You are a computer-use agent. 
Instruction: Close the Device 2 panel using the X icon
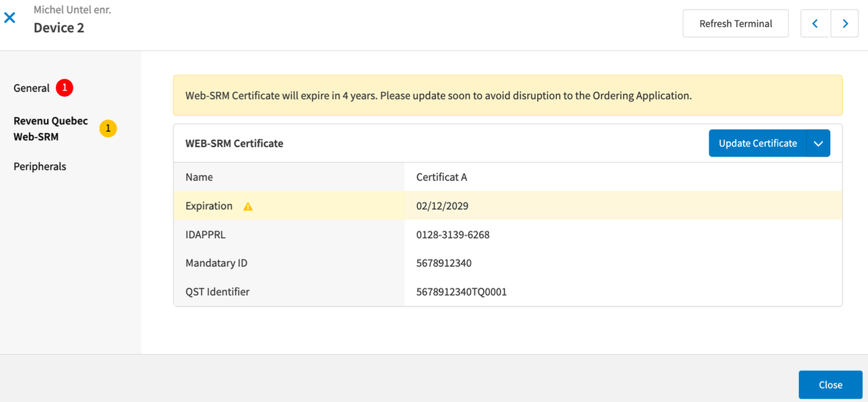pyautogui.click(x=9, y=17)
